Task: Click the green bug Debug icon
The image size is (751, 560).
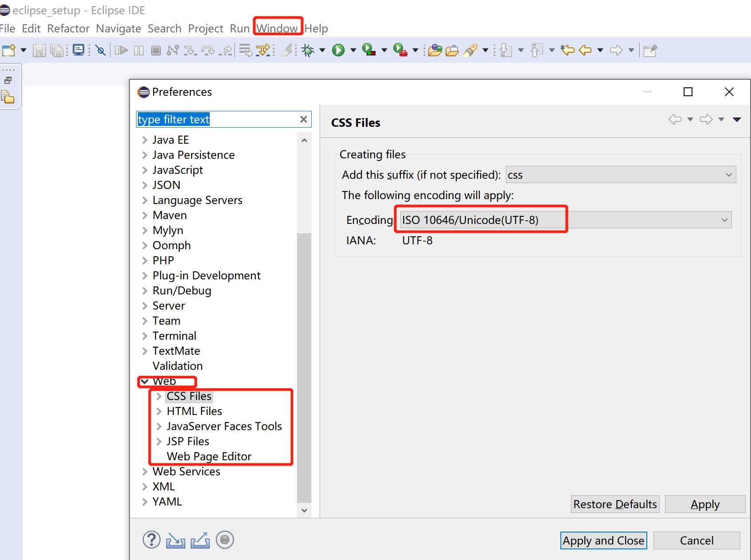Action: (308, 50)
